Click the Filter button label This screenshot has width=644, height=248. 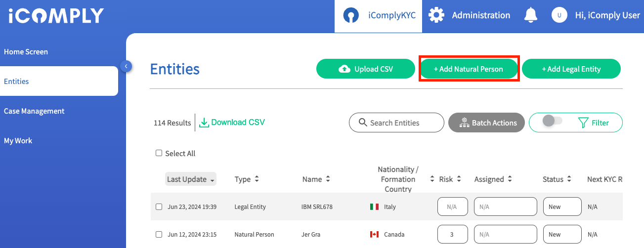pos(600,123)
